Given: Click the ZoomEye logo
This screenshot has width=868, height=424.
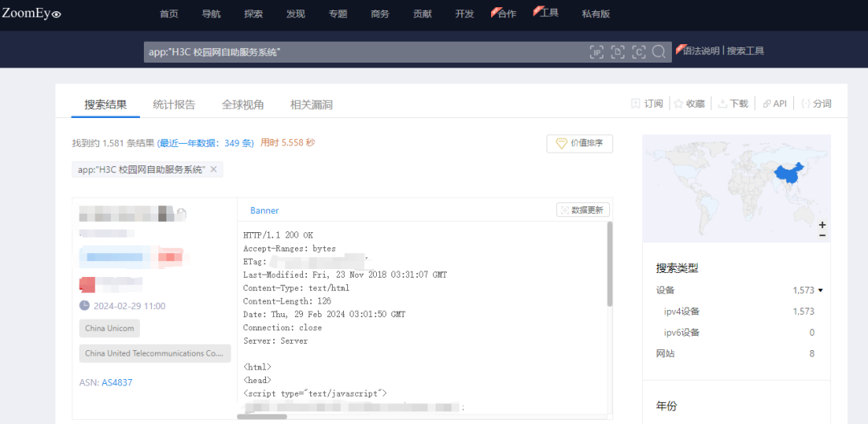Looking at the screenshot, I should tap(31, 14).
